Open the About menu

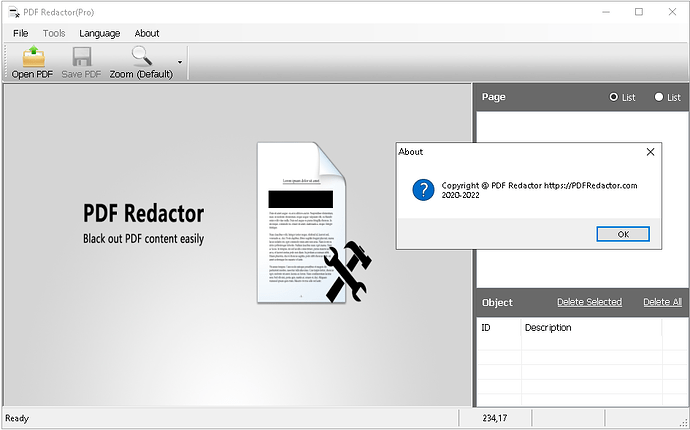(x=147, y=33)
